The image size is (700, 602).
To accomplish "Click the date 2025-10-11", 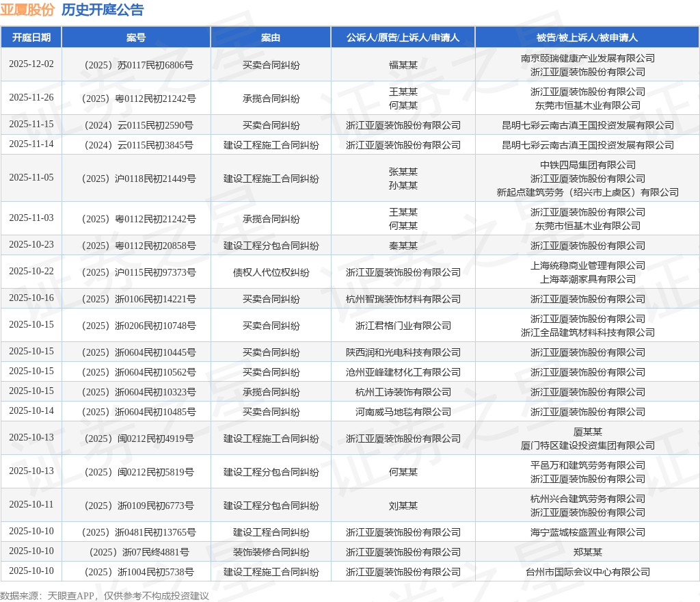I will (x=31, y=505).
